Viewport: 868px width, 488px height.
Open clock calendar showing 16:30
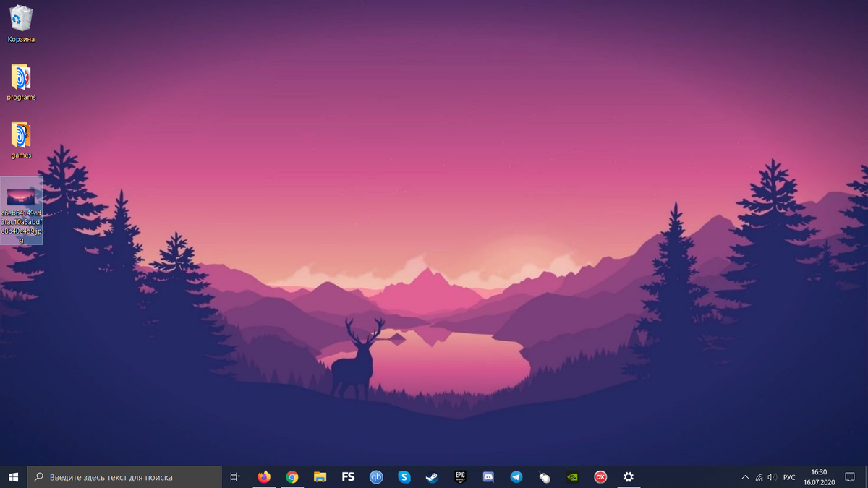pyautogui.click(x=819, y=477)
